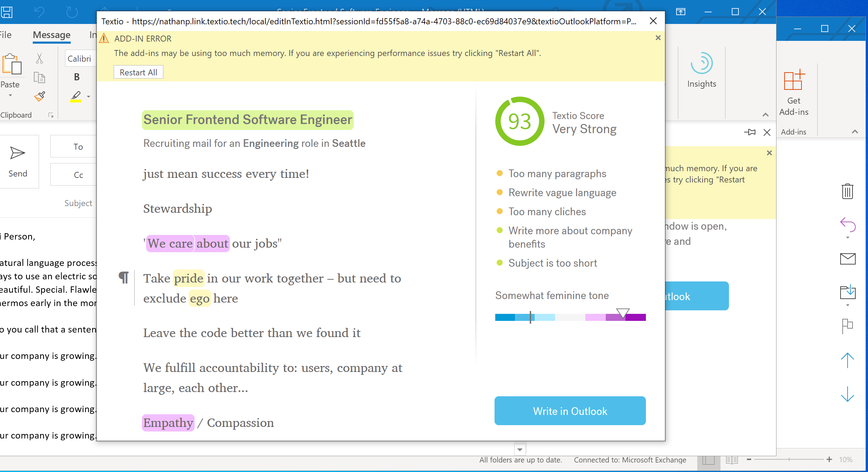The width and height of the screenshot is (868, 472).
Task: Click the Next item down arrow
Action: point(848,394)
